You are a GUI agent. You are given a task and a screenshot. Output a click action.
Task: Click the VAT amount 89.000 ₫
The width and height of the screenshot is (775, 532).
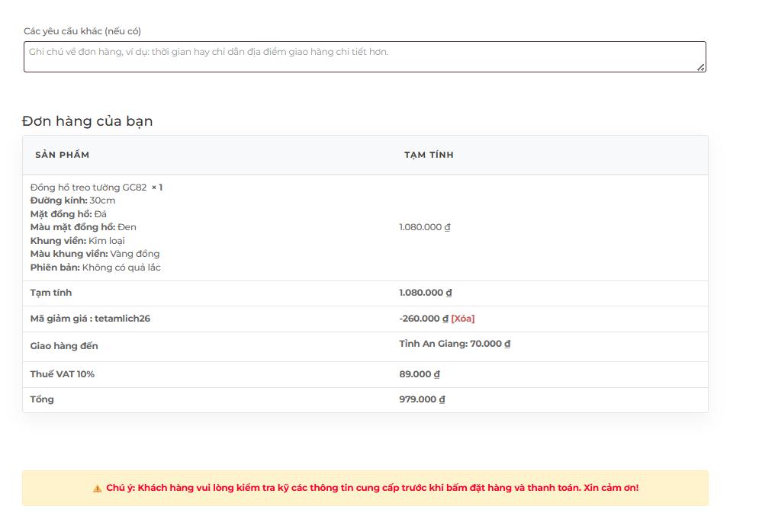click(420, 374)
